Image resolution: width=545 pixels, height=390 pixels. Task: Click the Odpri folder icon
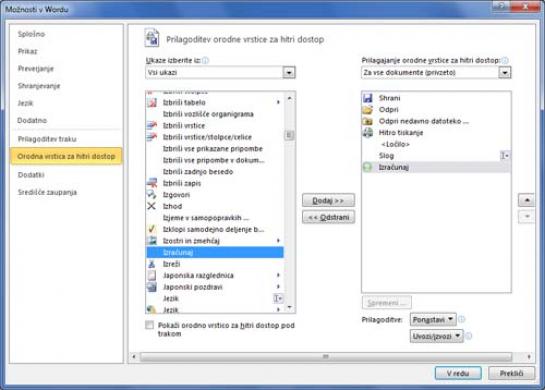click(368, 109)
